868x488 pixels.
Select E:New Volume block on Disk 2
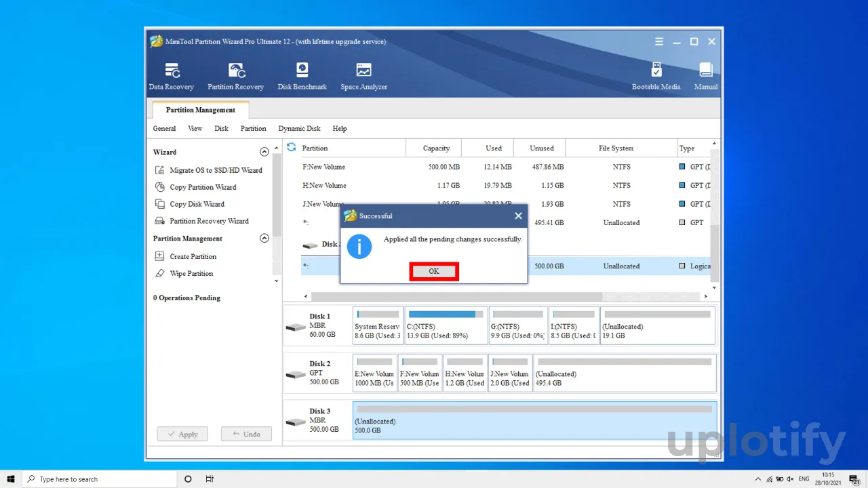374,373
